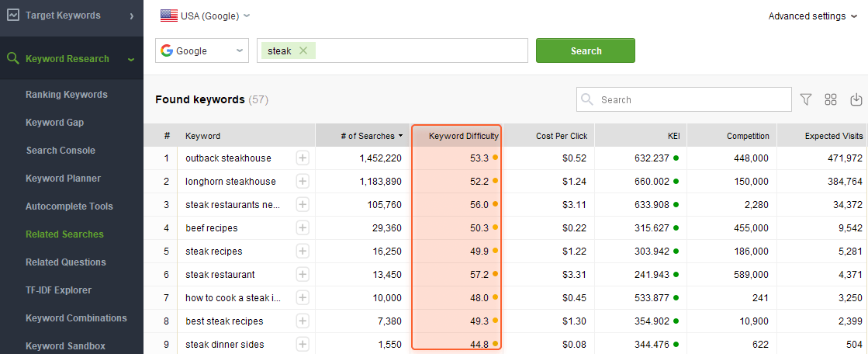Screen dimensions: 868x354
Task: Click the 57.2 keyword difficulty value
Action: coord(479,275)
